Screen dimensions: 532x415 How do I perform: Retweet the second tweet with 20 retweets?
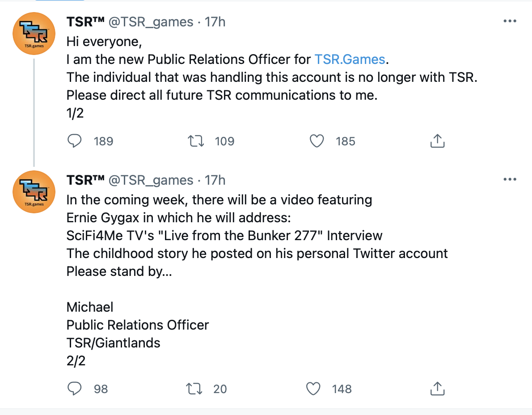(x=194, y=389)
